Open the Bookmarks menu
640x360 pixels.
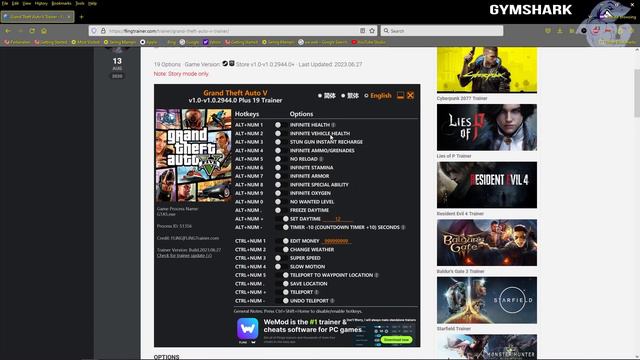61,3
